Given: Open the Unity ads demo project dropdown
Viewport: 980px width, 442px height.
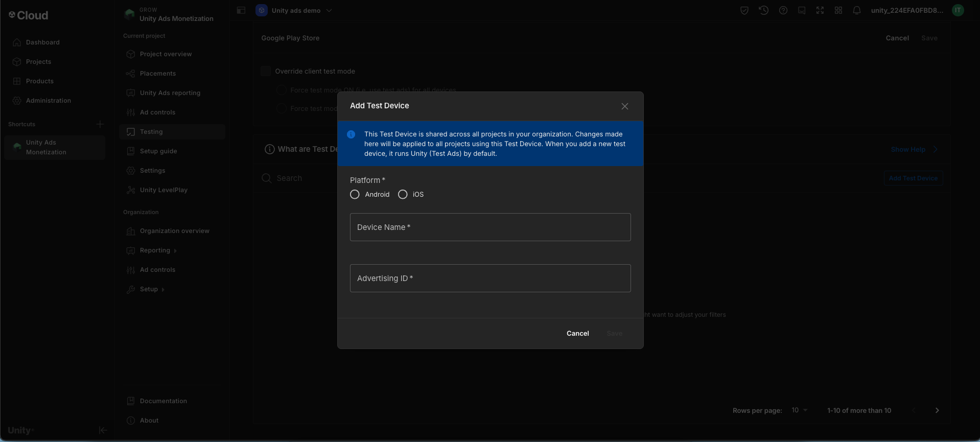Looking at the screenshot, I should 294,10.
